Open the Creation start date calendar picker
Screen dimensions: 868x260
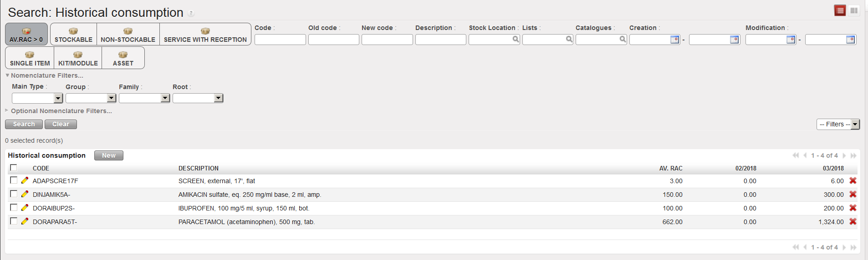674,40
